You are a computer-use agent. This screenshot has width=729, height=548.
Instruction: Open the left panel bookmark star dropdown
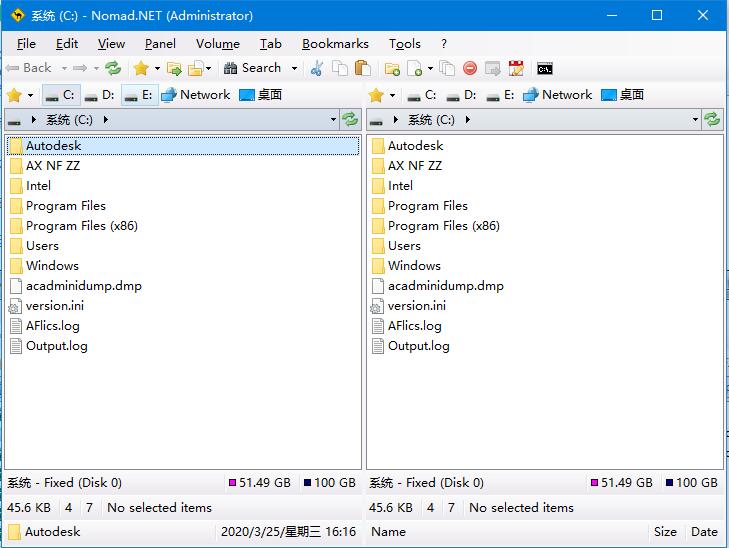coord(30,96)
